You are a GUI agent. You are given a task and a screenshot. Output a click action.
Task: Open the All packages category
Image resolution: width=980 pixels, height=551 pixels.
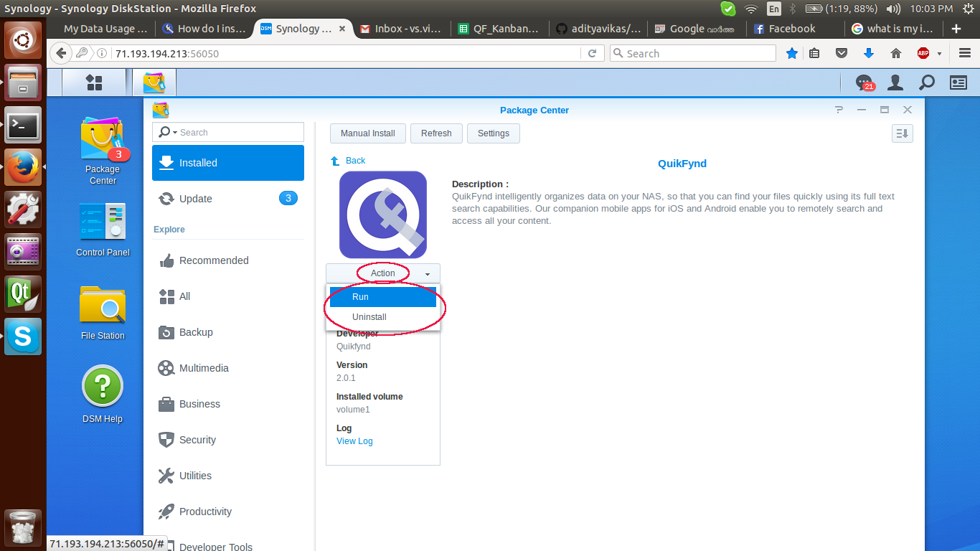(228, 296)
